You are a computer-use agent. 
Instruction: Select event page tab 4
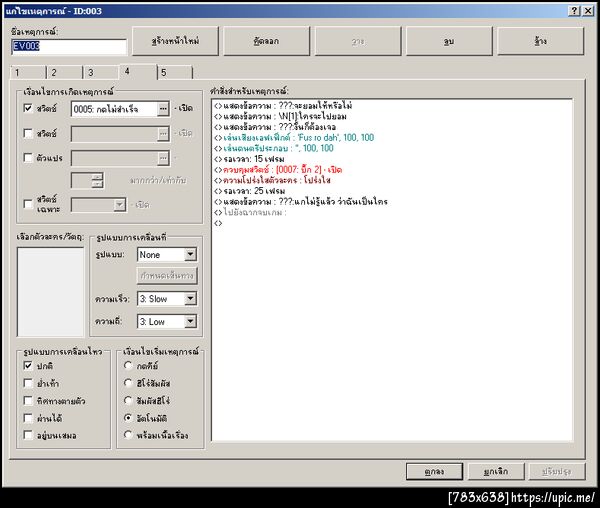pyautogui.click(x=138, y=72)
